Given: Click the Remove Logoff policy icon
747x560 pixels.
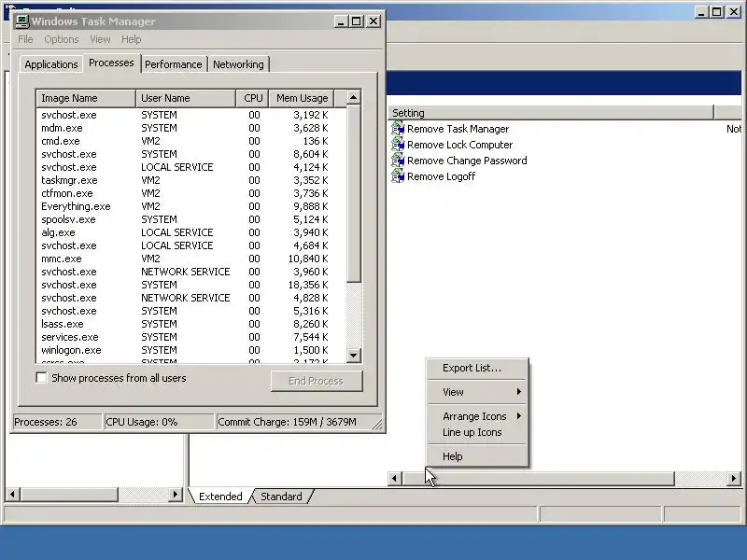Looking at the screenshot, I should pos(398,175).
